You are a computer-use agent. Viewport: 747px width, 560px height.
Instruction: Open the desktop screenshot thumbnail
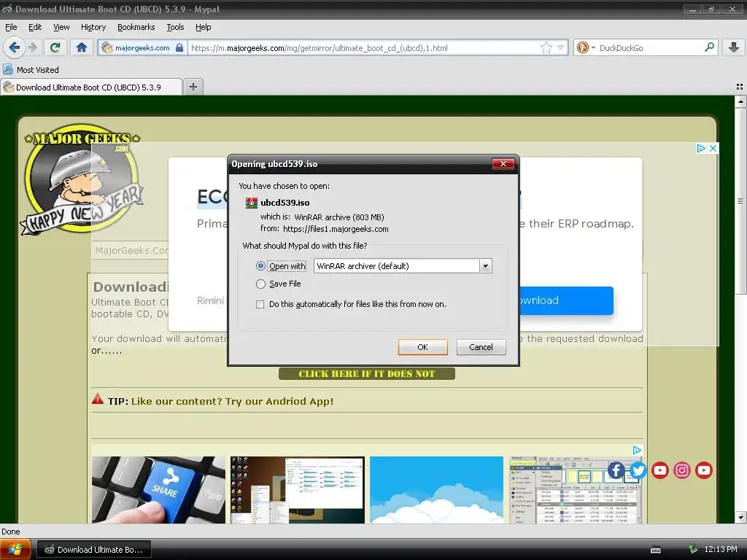tap(298, 489)
